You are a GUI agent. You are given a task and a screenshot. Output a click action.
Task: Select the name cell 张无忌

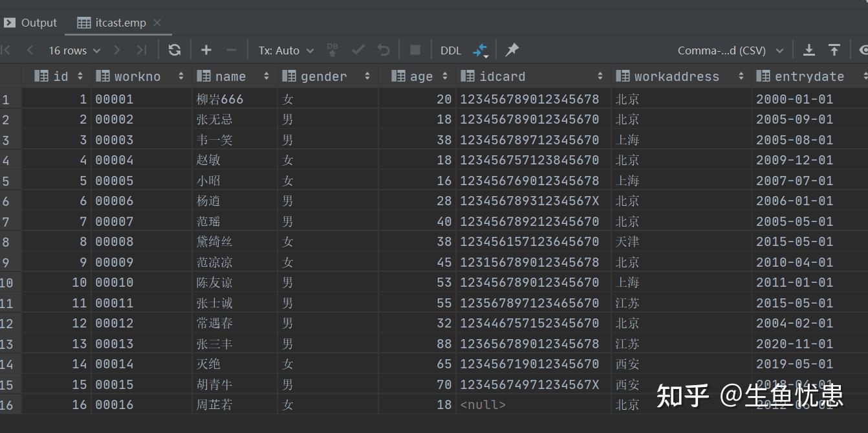pos(214,119)
